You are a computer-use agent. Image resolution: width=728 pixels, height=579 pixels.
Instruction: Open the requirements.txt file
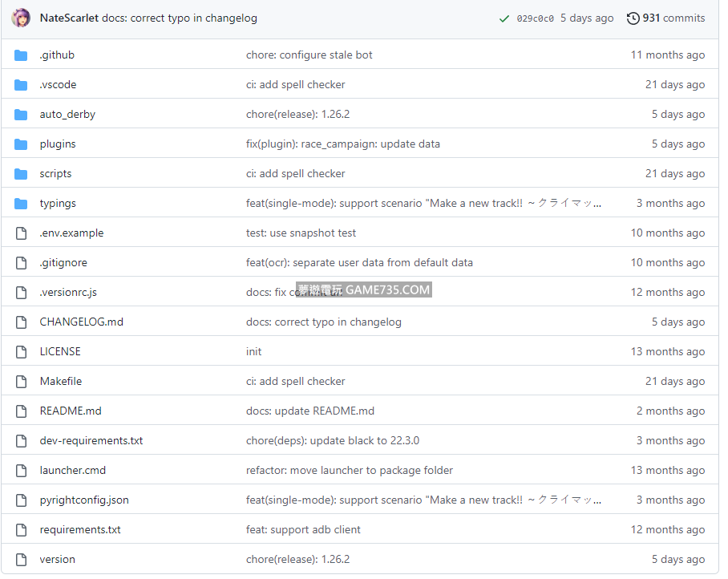click(x=80, y=530)
